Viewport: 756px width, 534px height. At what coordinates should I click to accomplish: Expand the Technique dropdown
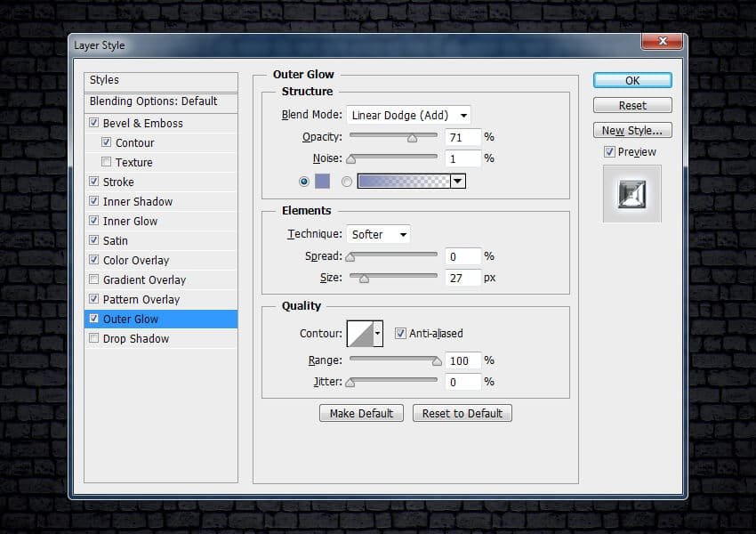click(378, 235)
